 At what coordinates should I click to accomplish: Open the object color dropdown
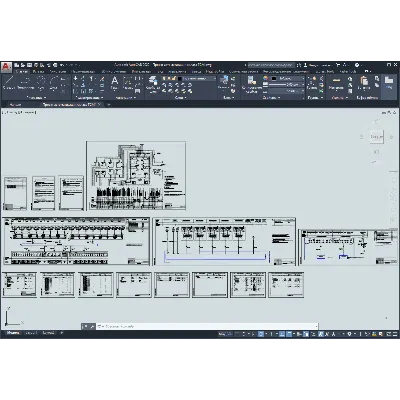click(288, 78)
